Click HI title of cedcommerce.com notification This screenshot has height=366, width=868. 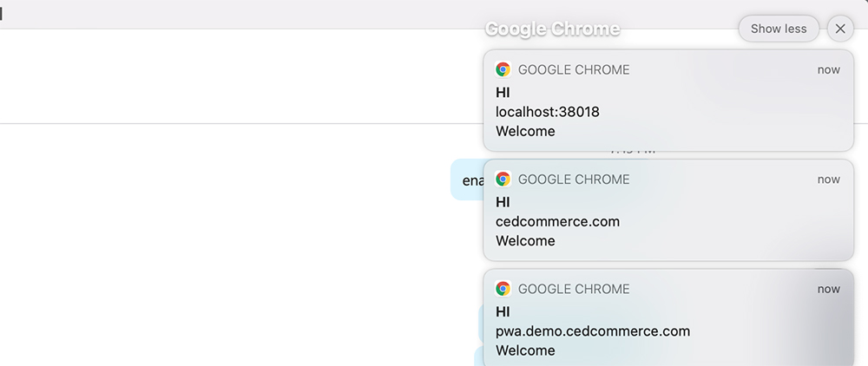click(503, 202)
